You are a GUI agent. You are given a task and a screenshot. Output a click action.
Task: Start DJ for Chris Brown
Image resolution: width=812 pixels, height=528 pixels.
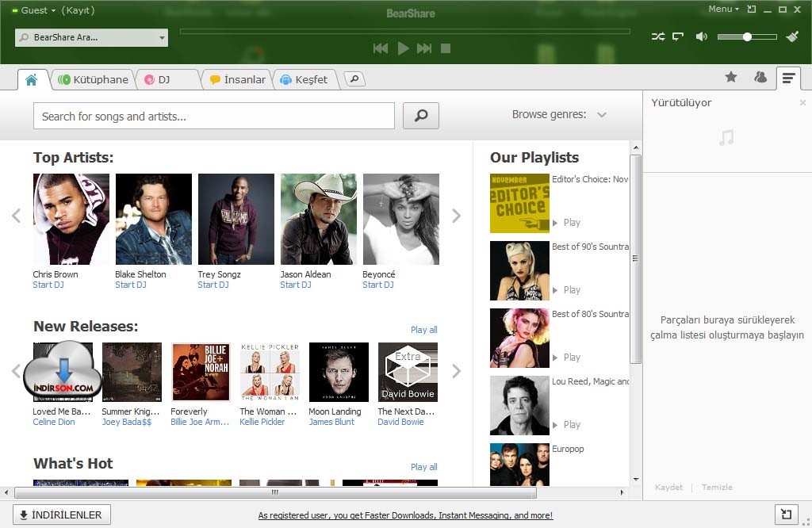click(48, 285)
